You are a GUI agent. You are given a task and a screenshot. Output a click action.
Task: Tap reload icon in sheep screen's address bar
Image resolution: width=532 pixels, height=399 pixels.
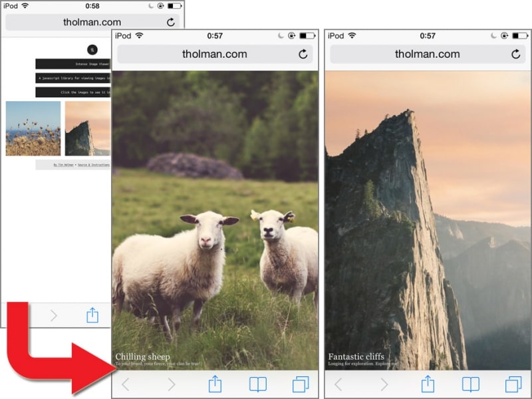(x=303, y=54)
